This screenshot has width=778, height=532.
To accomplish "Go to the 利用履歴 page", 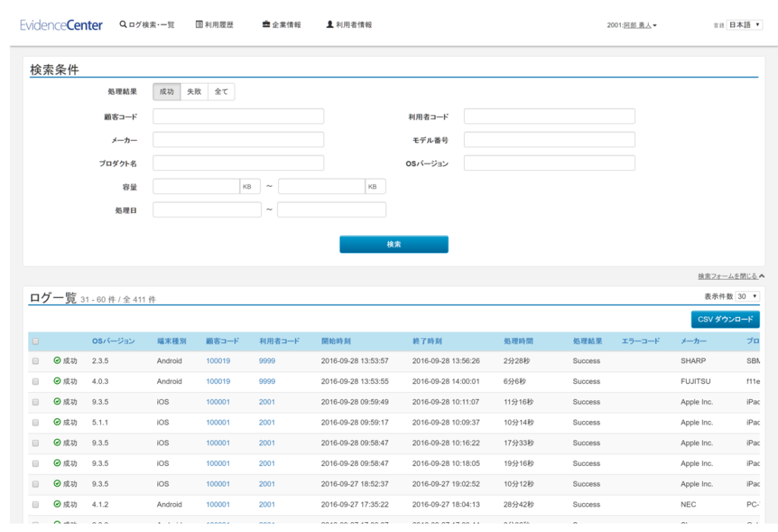I will click(x=214, y=25).
